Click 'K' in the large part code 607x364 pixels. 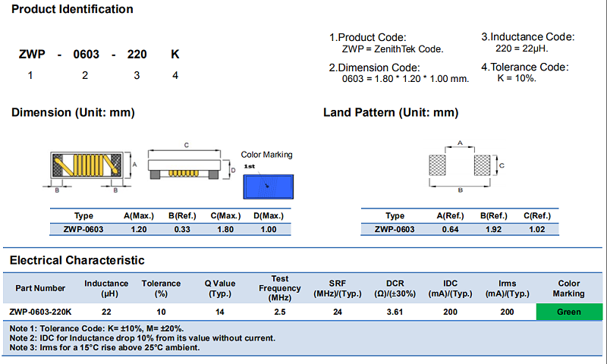(x=175, y=55)
